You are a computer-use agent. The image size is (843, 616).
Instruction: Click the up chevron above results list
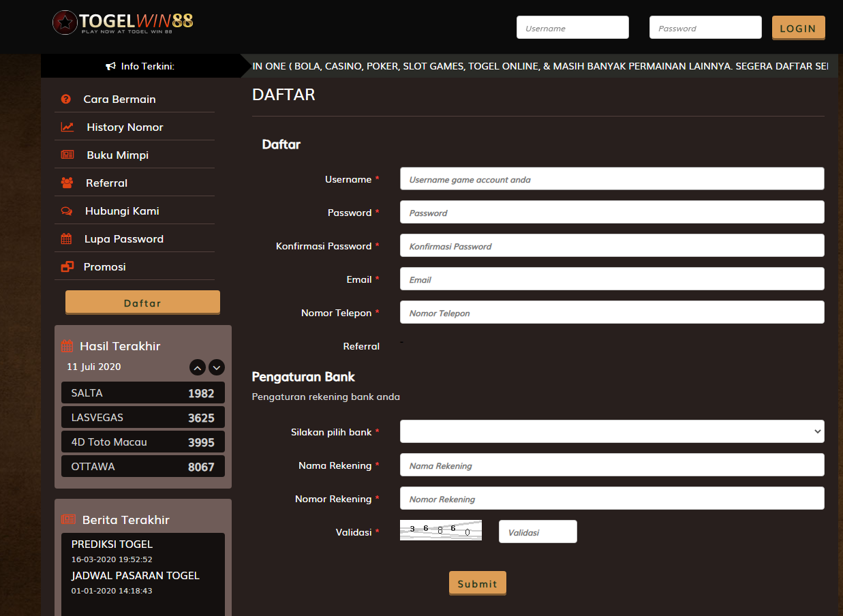coord(198,367)
